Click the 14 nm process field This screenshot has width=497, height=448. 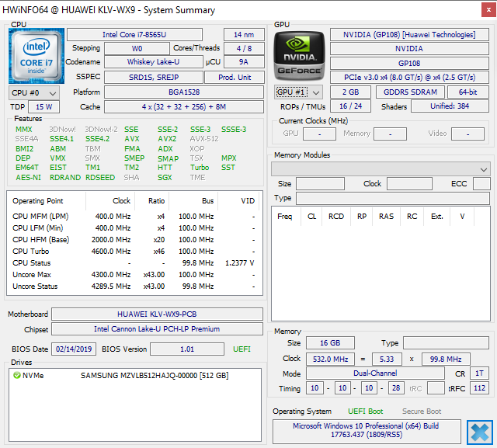pyautogui.click(x=244, y=34)
